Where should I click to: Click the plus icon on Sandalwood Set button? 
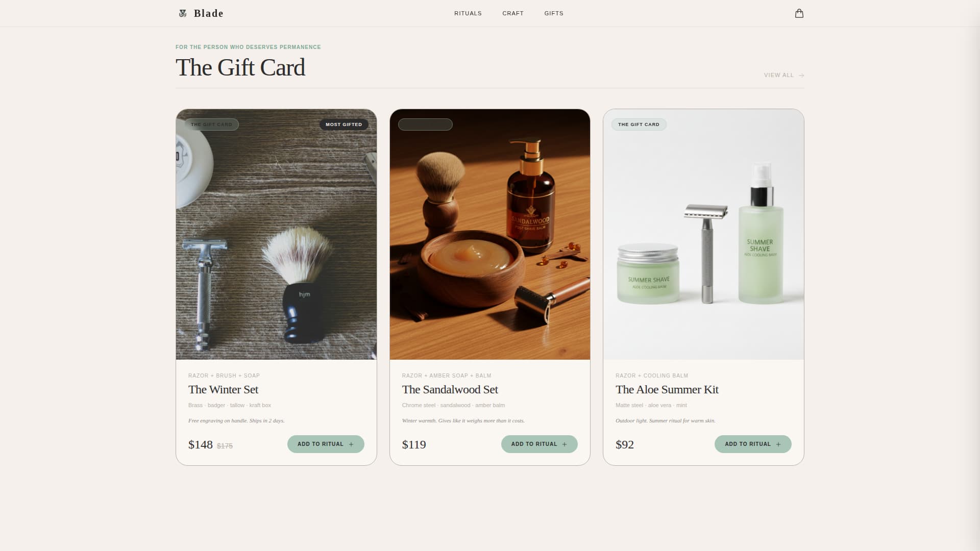[565, 444]
